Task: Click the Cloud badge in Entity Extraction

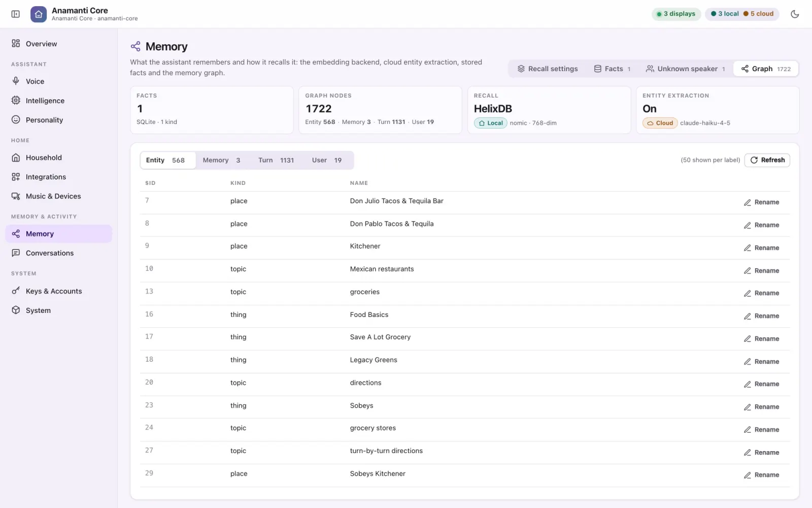Action: tap(660, 123)
